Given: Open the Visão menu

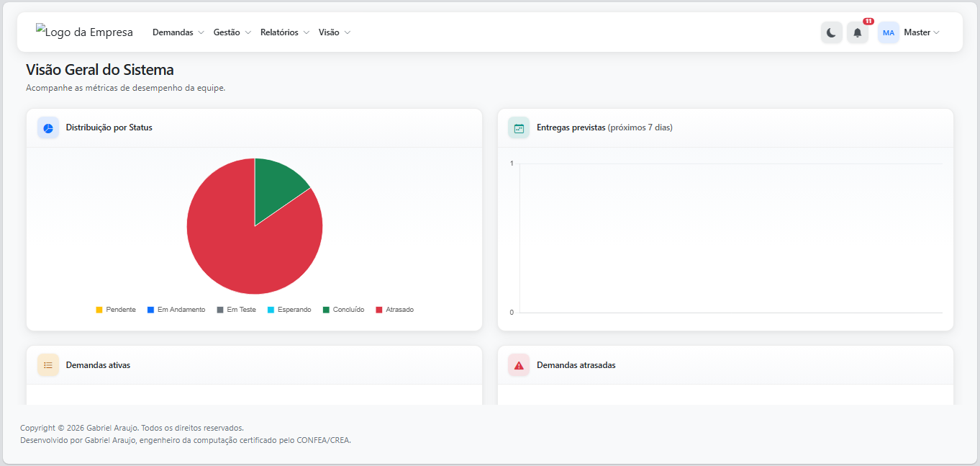Looking at the screenshot, I should coord(335,32).
